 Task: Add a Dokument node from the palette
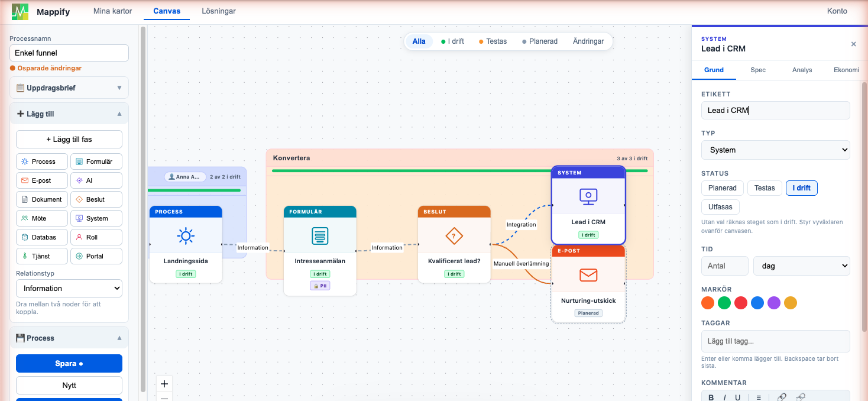point(42,199)
